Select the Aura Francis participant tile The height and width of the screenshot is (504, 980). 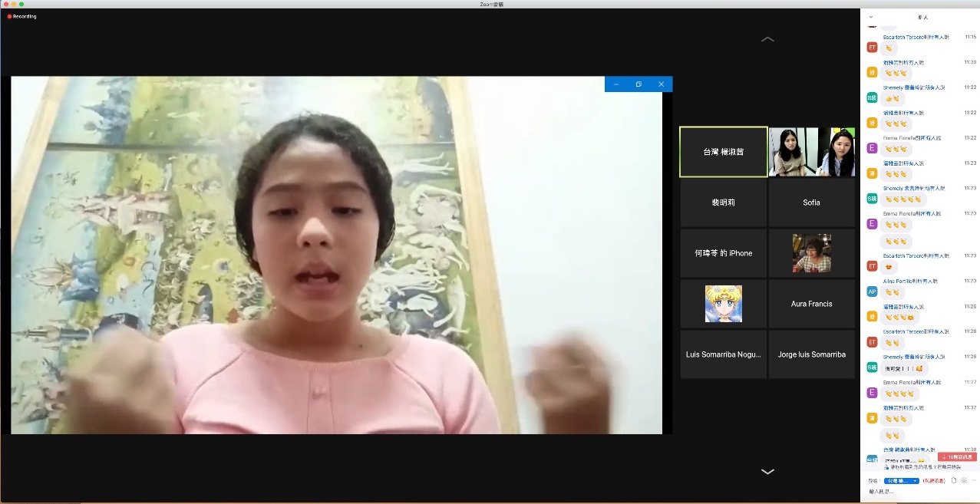[811, 304]
